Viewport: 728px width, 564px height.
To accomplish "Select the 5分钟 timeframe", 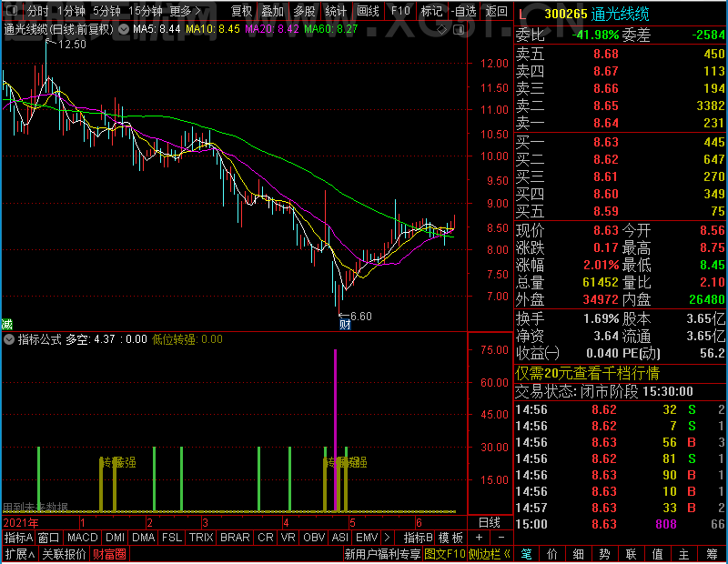I will point(106,10).
